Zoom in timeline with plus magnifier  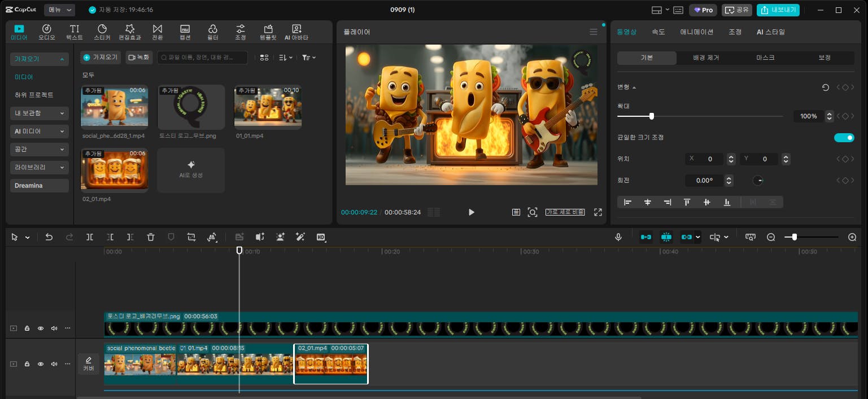[x=852, y=237]
